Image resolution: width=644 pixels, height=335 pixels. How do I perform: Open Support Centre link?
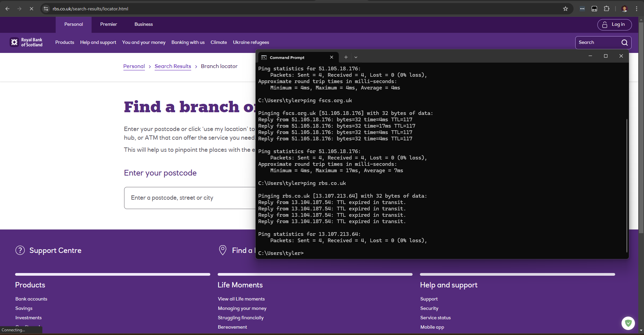point(55,251)
